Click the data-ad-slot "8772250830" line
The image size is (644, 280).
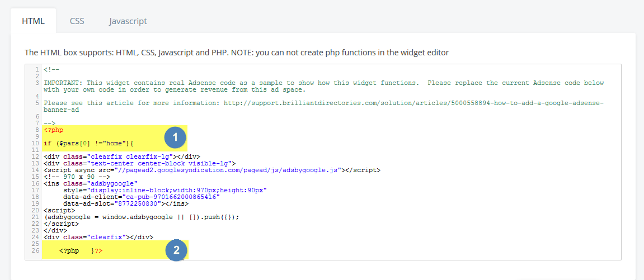tap(126, 203)
